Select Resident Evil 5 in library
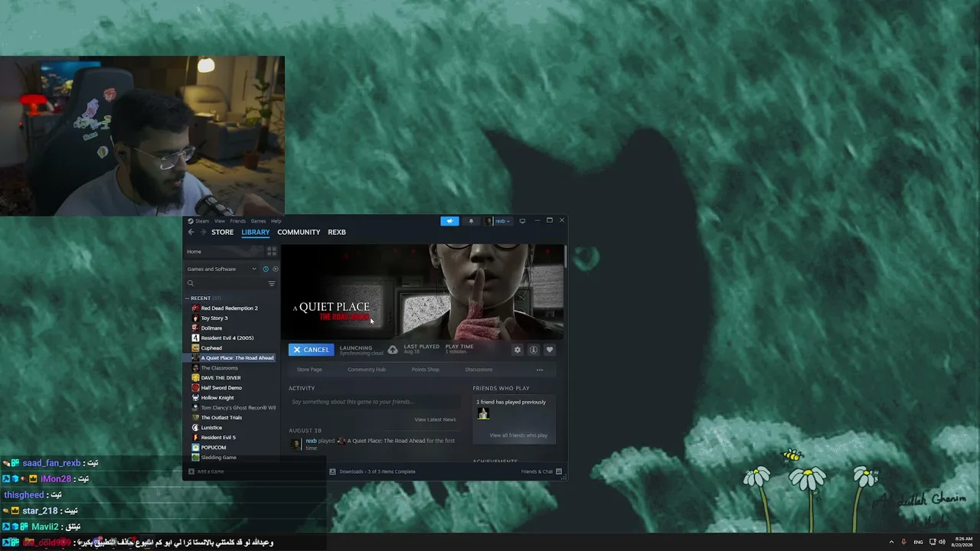This screenshot has height=551, width=980. point(230,438)
